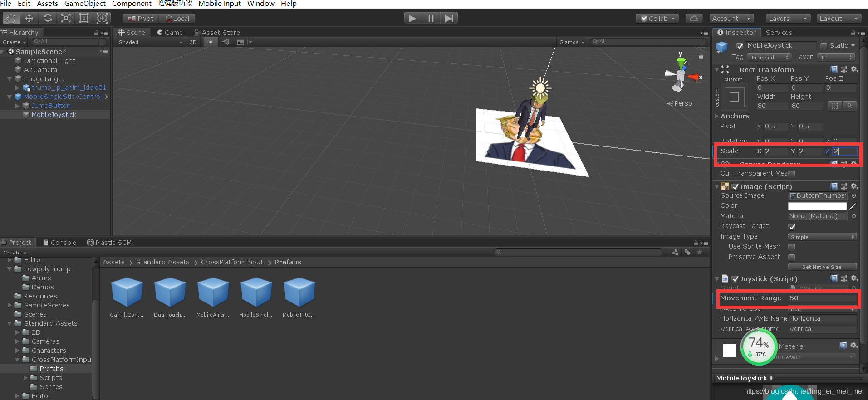Open the Image Type dropdown
This screenshot has height=400, width=868.
click(822, 237)
